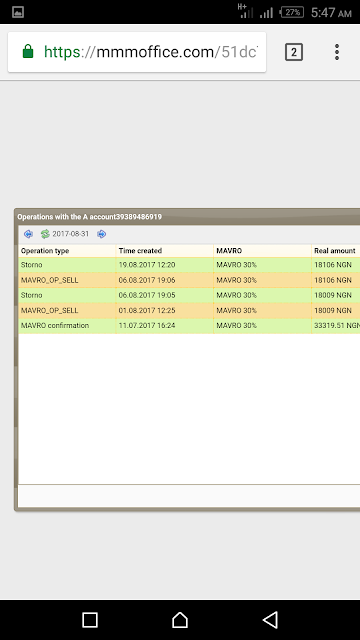Tap the picture notification icon in status bar
This screenshot has width=360, height=640.
click(18, 12)
